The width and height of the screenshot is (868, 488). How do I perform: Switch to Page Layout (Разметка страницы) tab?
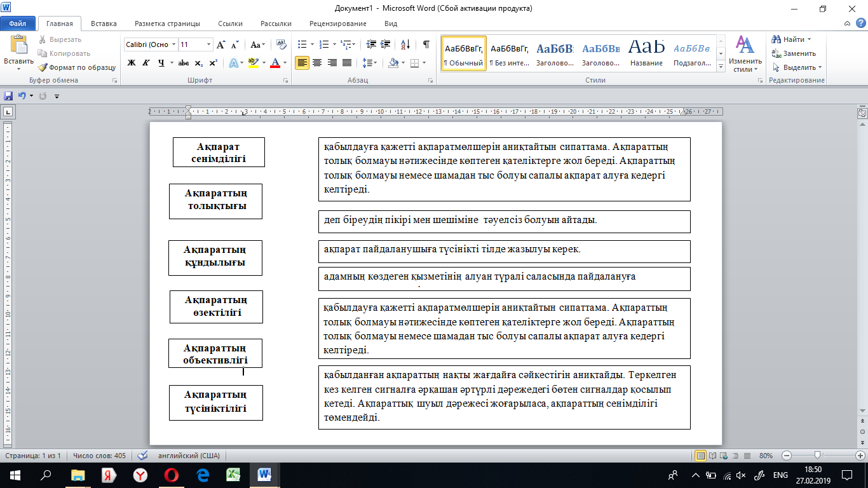coord(167,24)
